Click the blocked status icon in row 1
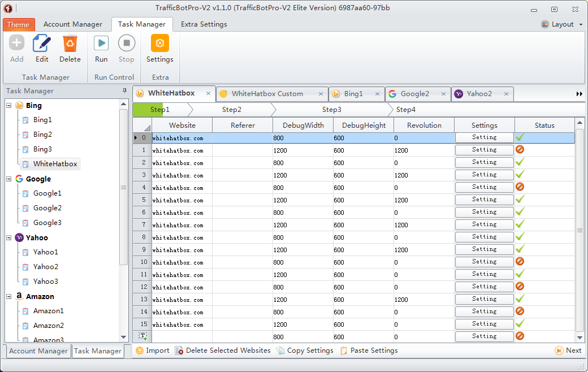 [x=520, y=150]
